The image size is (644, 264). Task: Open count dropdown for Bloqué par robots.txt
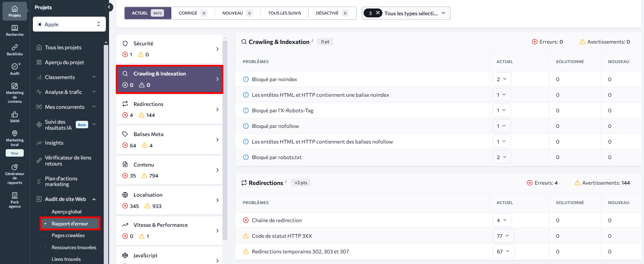(502, 157)
